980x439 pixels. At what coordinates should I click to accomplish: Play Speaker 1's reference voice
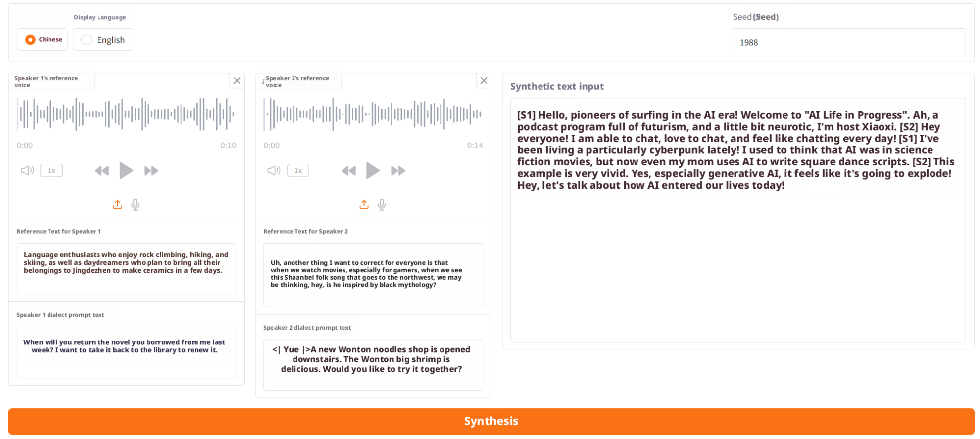click(x=126, y=171)
